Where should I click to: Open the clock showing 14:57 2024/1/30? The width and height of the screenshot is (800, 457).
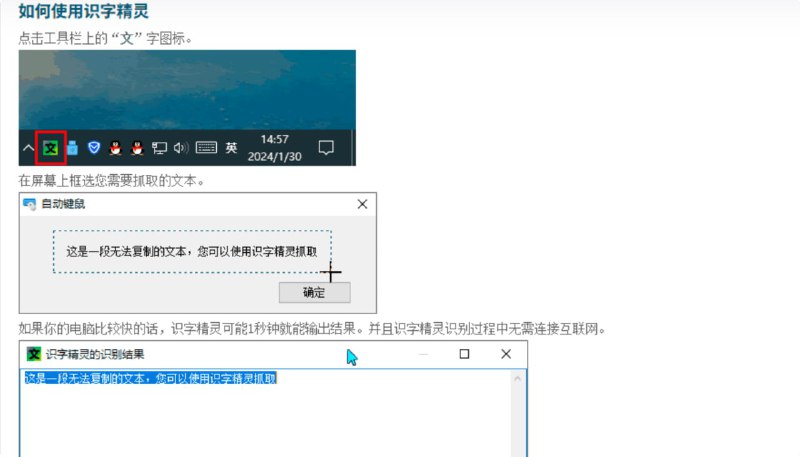point(274,148)
